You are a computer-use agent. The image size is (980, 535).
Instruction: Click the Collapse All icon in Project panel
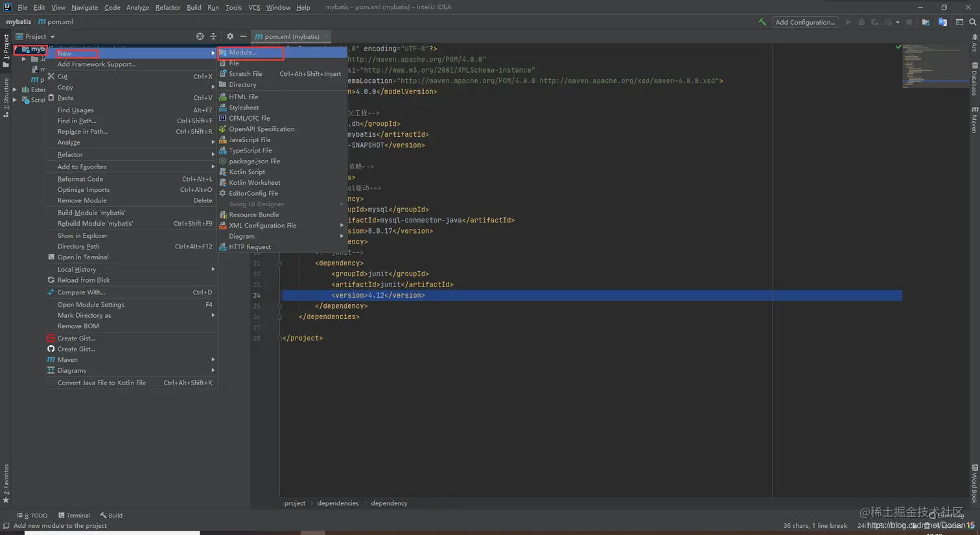point(213,36)
